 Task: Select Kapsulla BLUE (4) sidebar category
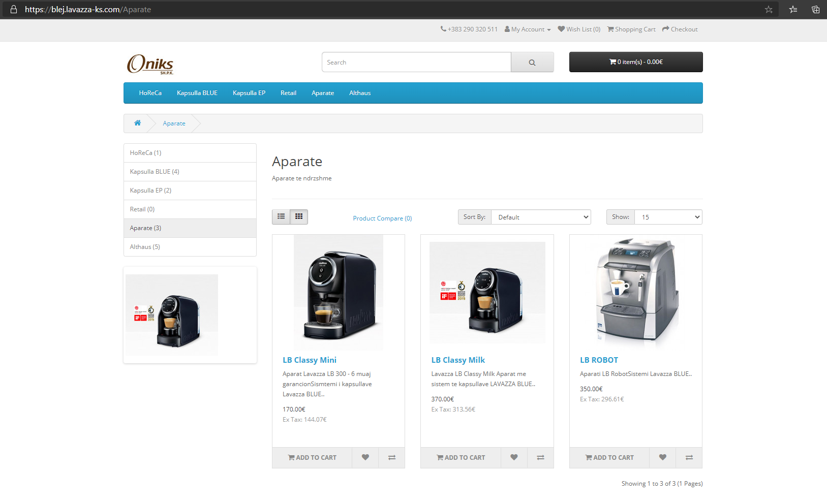click(190, 172)
